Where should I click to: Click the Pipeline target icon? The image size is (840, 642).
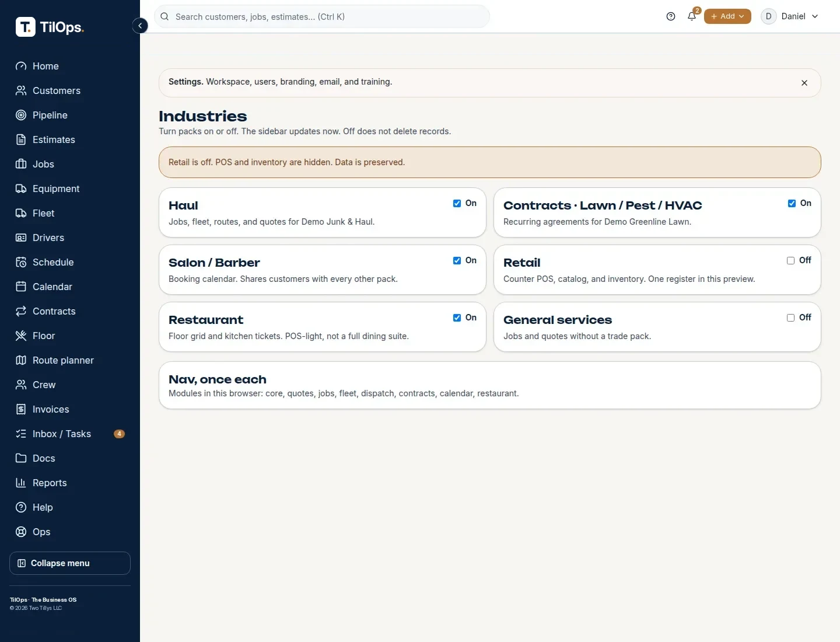[x=21, y=115]
